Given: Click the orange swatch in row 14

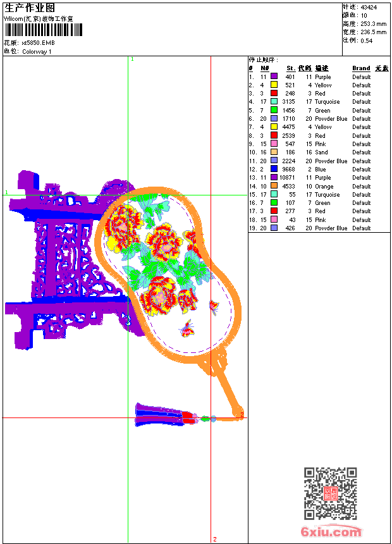Looking at the screenshot, I should pyautogui.click(x=274, y=186).
